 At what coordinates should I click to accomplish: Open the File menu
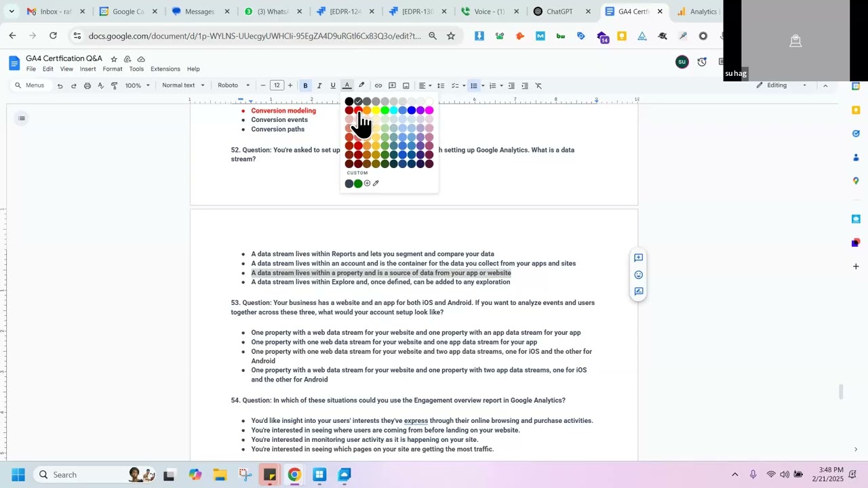pyautogui.click(x=31, y=69)
